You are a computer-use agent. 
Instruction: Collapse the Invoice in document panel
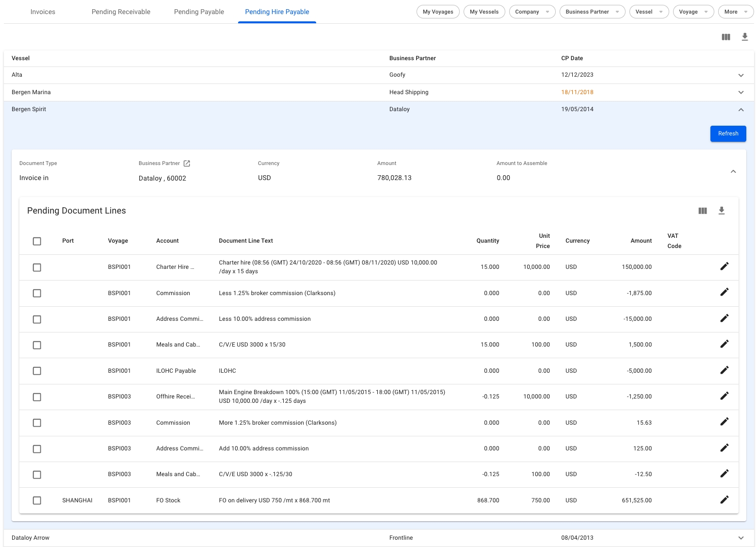[733, 171]
